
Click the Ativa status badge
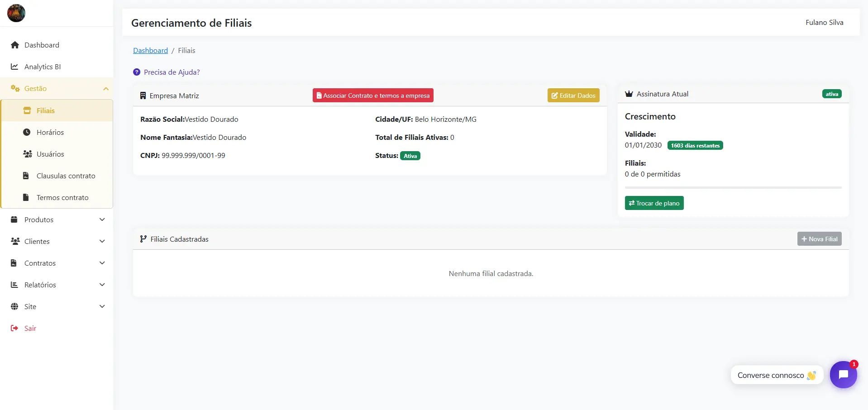coord(410,156)
